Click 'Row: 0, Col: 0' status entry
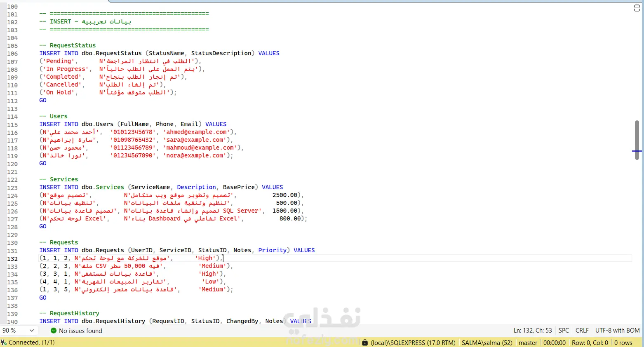Screen dimensions: 644x347 [590, 343]
